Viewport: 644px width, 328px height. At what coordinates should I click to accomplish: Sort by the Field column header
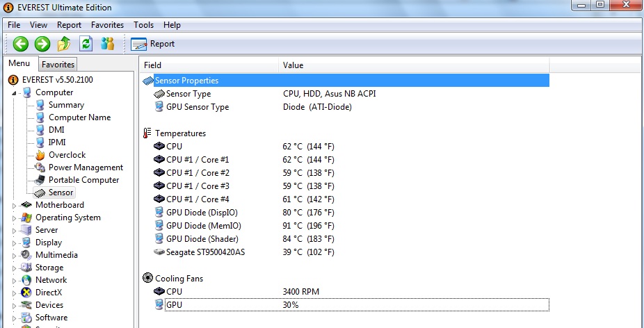[x=209, y=65]
